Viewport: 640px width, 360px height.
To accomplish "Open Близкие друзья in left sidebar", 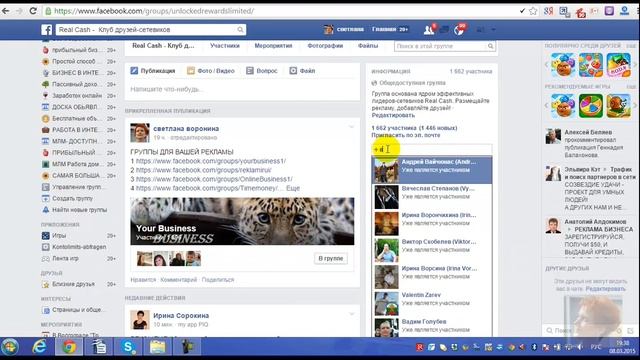I will click(x=73, y=284).
